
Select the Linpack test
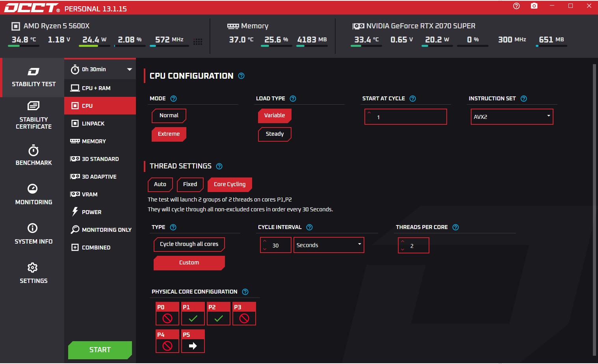click(x=100, y=124)
